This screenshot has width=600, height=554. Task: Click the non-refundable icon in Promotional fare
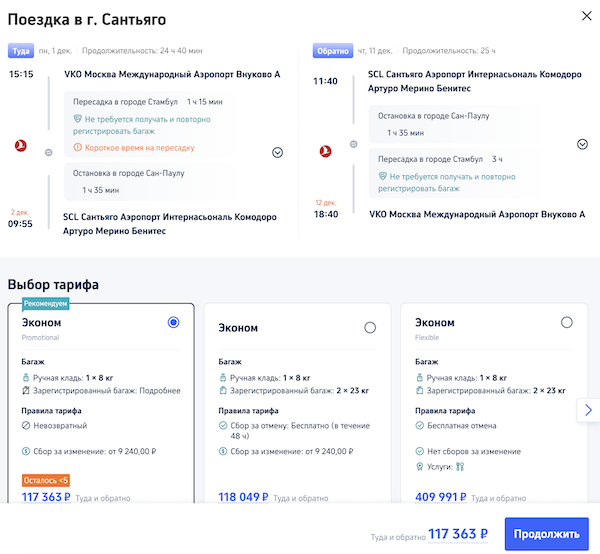point(27,423)
